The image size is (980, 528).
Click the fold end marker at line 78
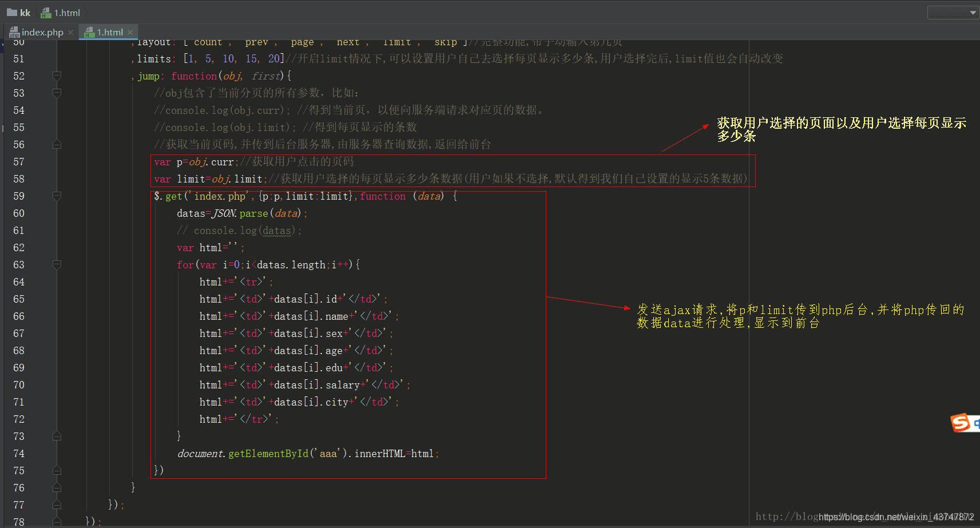[57, 521]
